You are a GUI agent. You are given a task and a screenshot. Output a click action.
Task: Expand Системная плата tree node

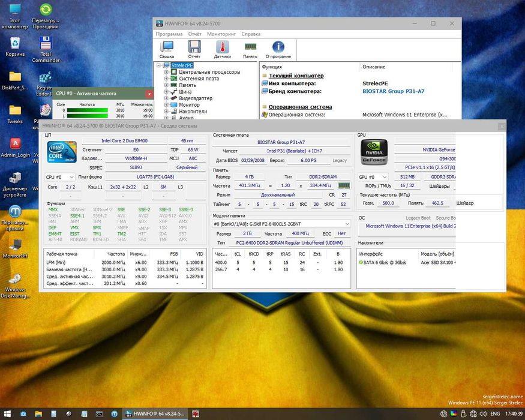point(166,79)
